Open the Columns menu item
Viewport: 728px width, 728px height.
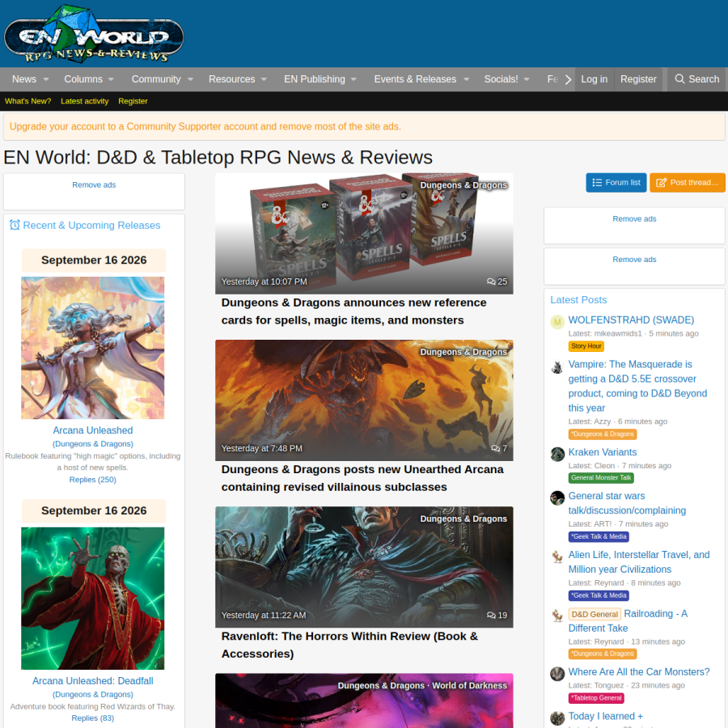tap(83, 79)
